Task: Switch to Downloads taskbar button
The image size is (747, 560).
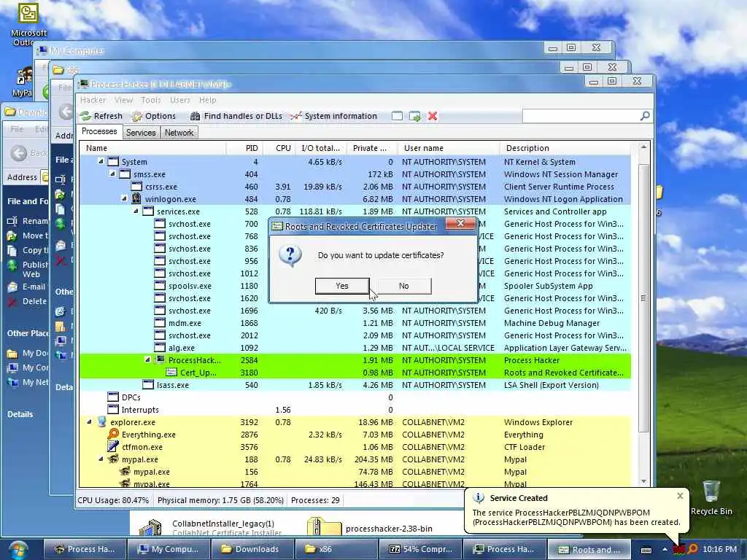Action: click(252, 549)
